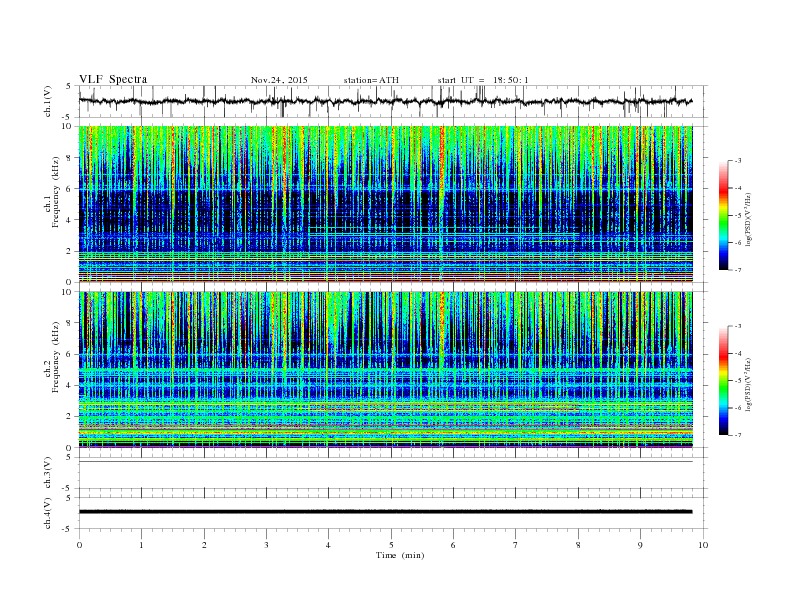The image size is (792, 612).
Task: Click the 'ch.4(V)' axis label
Action: click(x=48, y=513)
